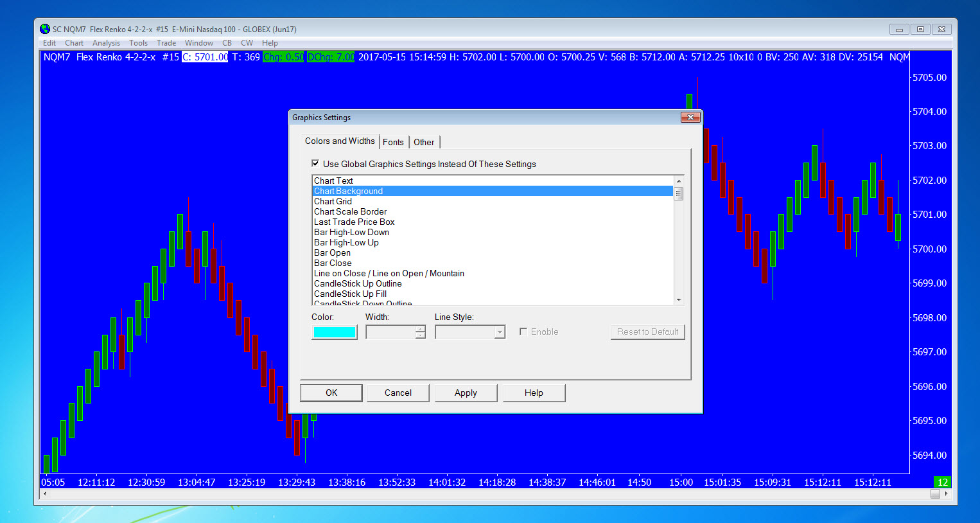Select Chart Scale Border in the list
Screen dimensions: 980x523
(x=493, y=211)
